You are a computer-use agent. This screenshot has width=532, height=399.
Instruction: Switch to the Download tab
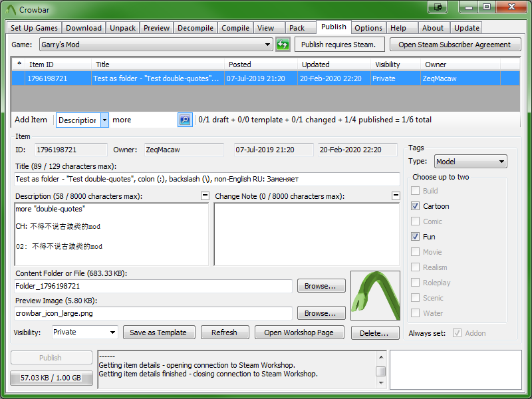[x=84, y=28]
